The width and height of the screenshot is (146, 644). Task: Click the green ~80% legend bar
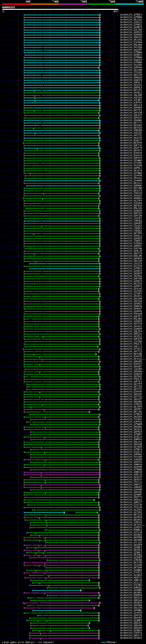point(101,4)
